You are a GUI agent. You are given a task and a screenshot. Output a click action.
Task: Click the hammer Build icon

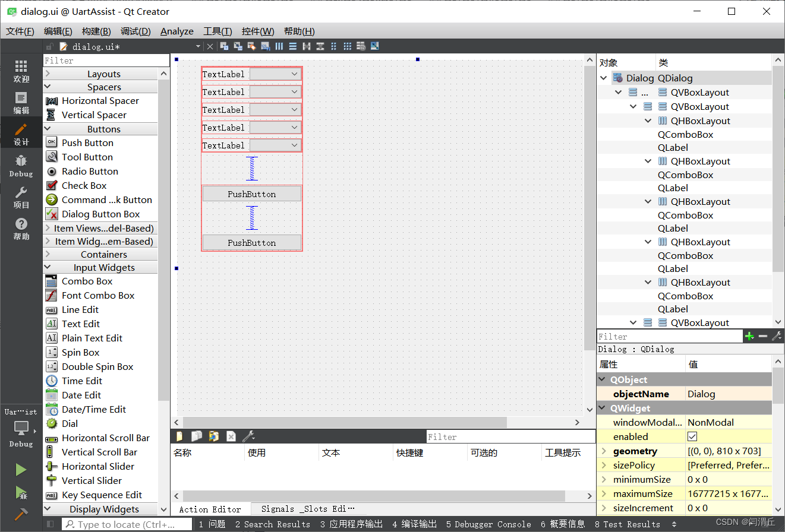pos(21,514)
